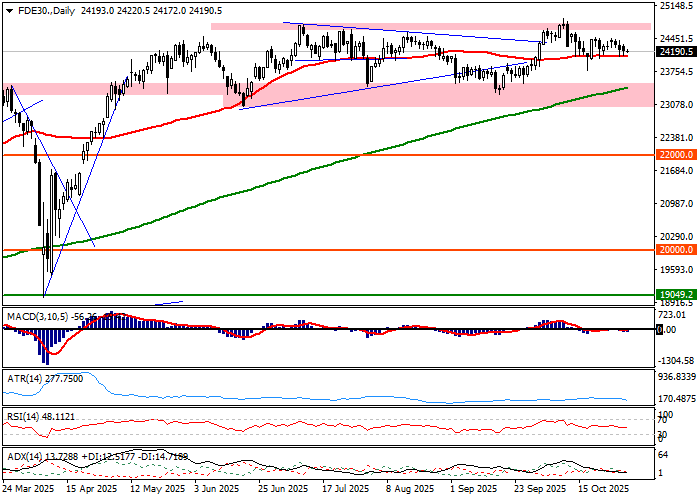Select the orange horizontal line at 22000
700x500 pixels.
300,155
